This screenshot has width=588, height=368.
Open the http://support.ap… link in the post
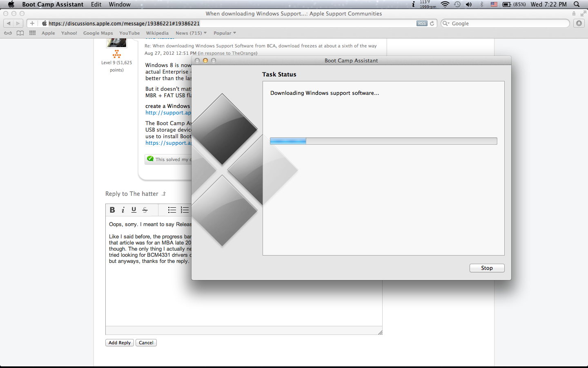pos(168,112)
